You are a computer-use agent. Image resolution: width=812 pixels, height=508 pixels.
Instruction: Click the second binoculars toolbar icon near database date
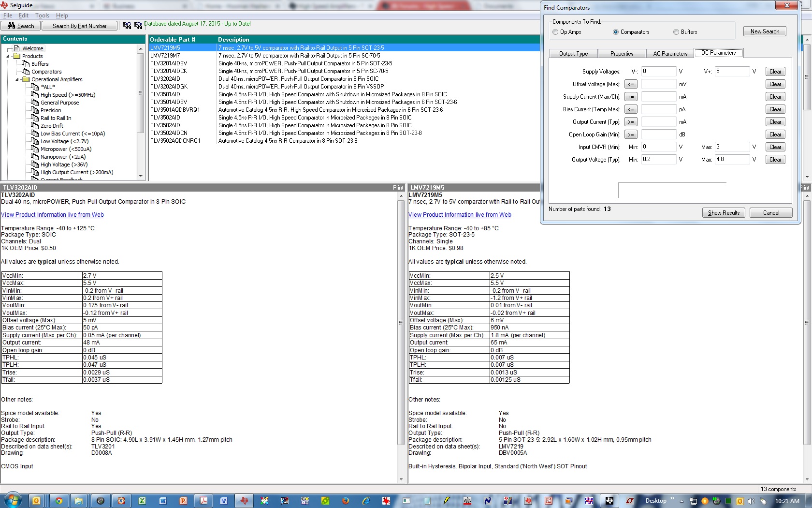pyautogui.click(x=138, y=26)
